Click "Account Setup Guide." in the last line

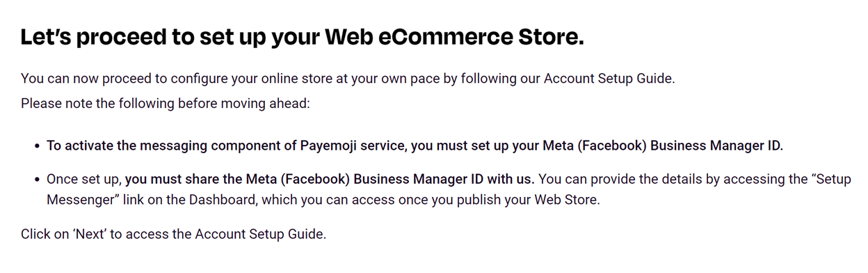point(260,234)
